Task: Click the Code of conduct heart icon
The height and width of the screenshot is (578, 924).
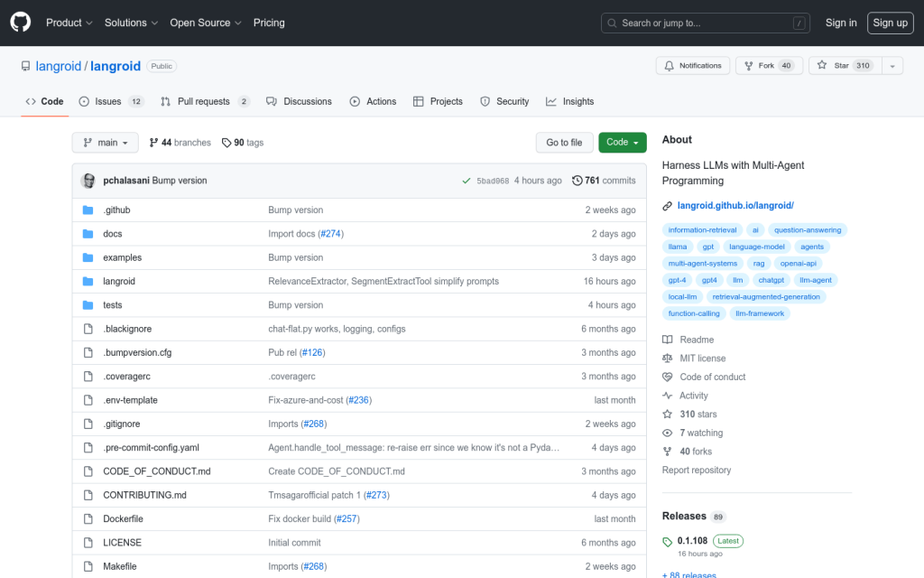Action: coord(667,377)
